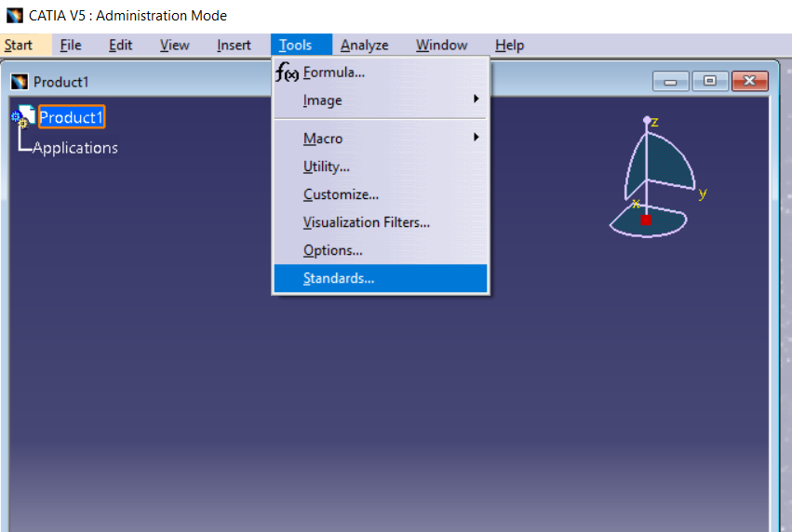Click the CATIA icon in Product1 window title
Viewport: 792px width, 532px height.
click(x=20, y=82)
